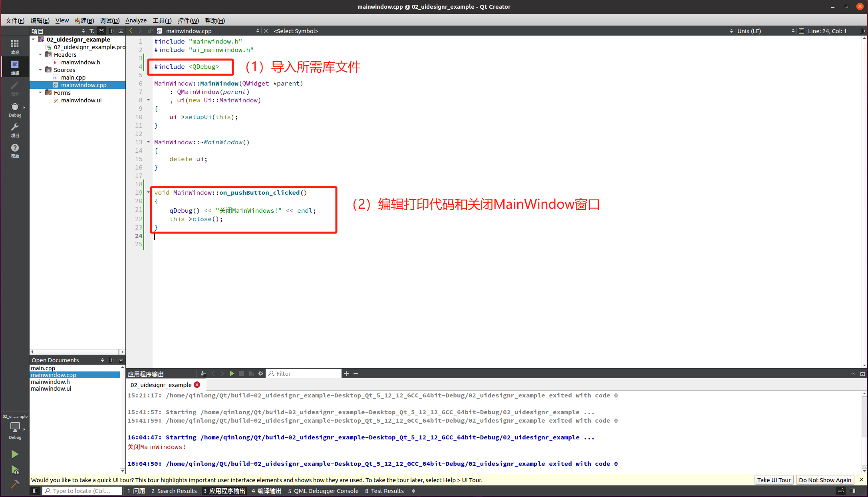Switch to the Search Results pane tab
Image resolution: width=868 pixels, height=497 pixels.
[x=174, y=491]
